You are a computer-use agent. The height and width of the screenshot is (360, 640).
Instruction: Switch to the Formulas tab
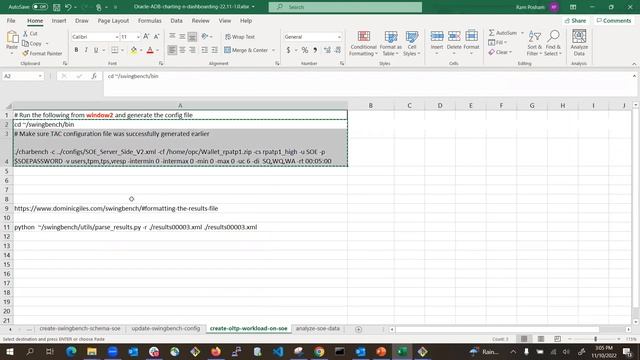149,20
